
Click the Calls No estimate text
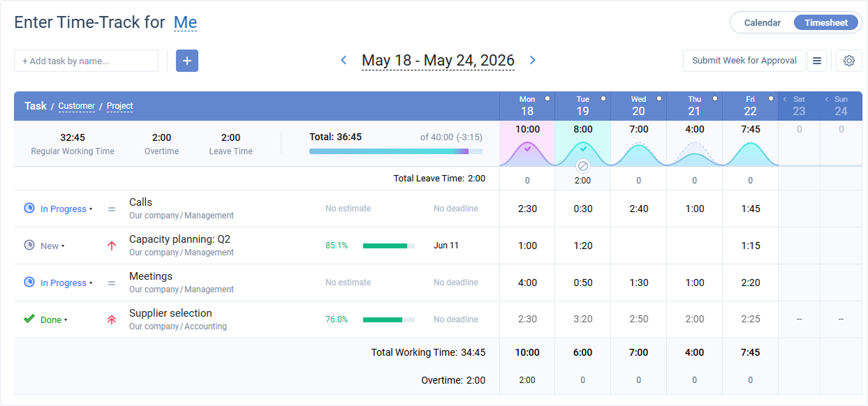[348, 209]
